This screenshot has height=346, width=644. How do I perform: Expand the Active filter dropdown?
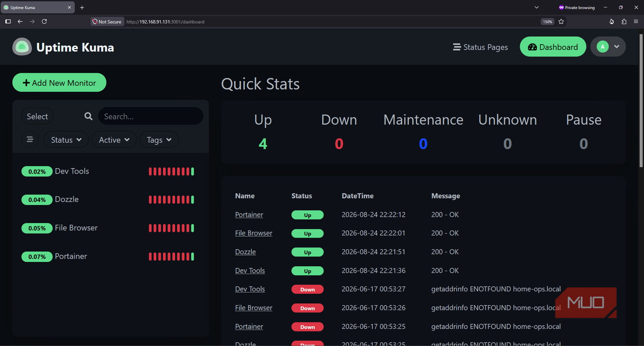[x=114, y=140]
